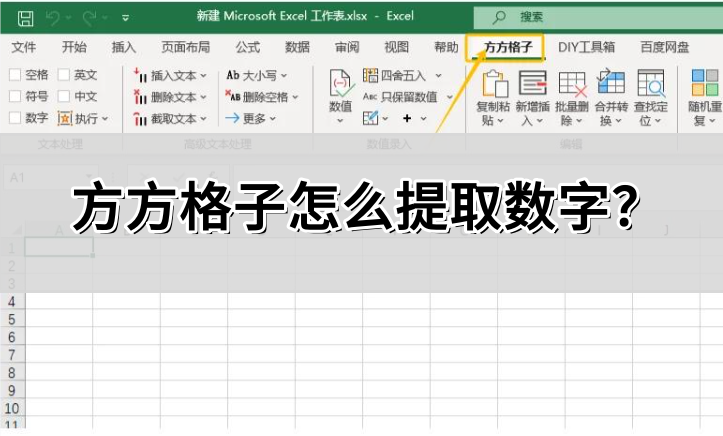
Task: Check the 数字 checkbox
Action: pos(15,118)
